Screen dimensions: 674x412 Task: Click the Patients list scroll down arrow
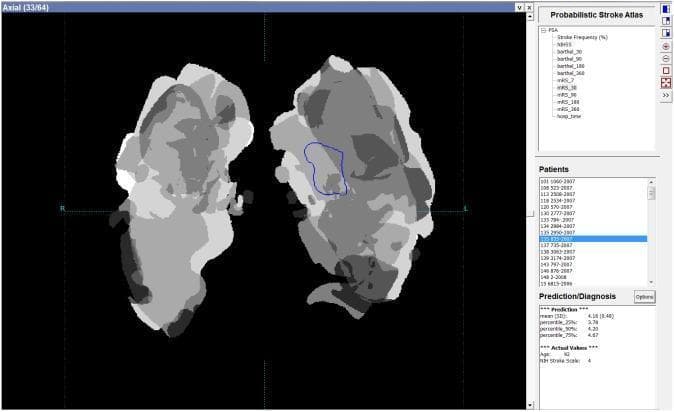coord(652,282)
